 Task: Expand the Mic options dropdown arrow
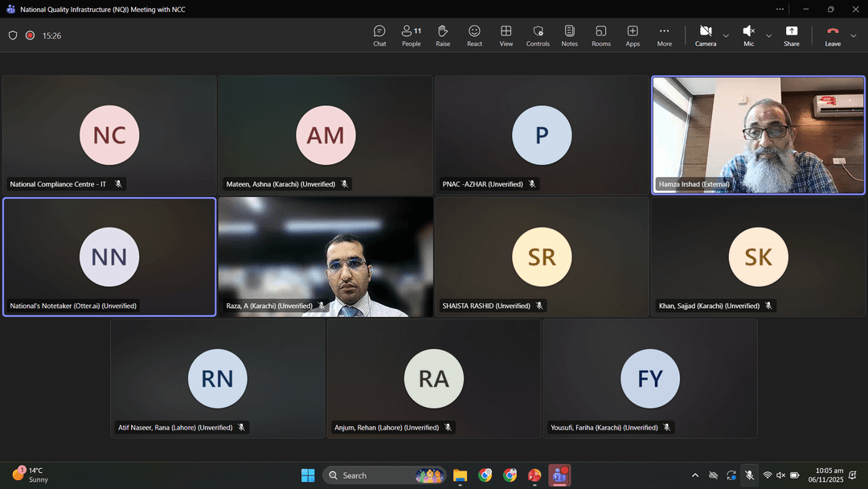pos(768,35)
